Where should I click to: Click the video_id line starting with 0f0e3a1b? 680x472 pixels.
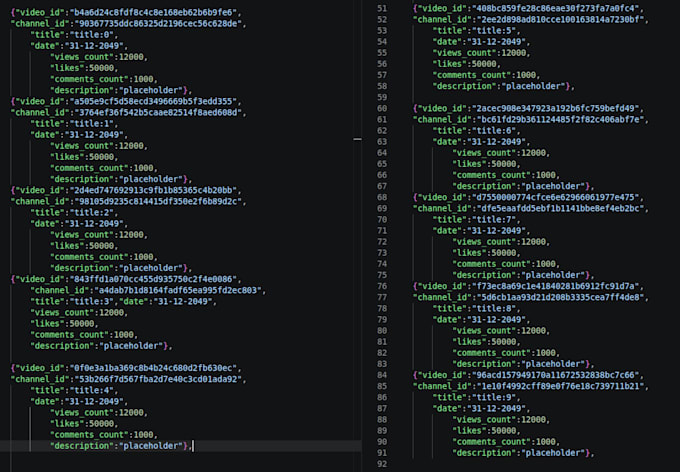pyautogui.click(x=126, y=368)
